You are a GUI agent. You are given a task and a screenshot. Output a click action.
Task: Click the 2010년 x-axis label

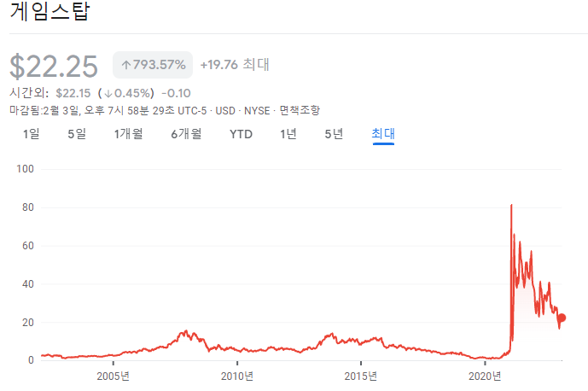click(237, 376)
